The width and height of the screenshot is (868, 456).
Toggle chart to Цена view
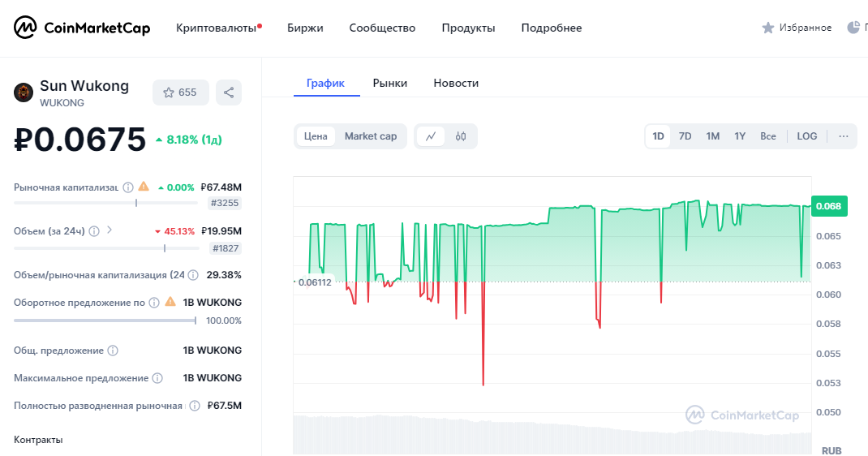316,136
